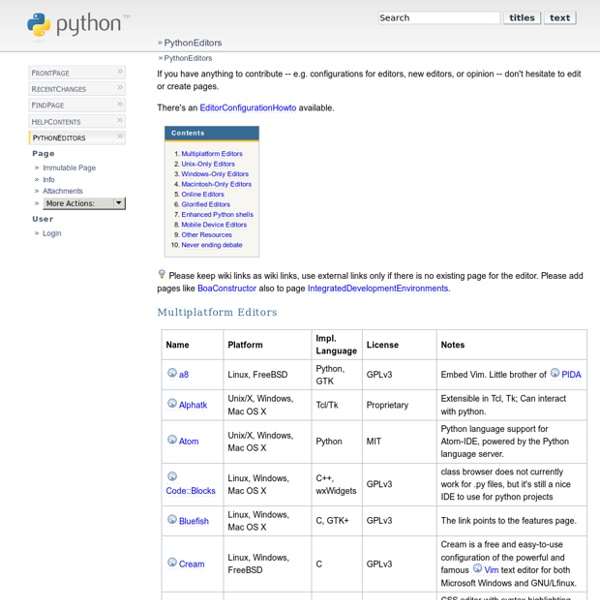The height and width of the screenshot is (600, 600).
Task: Open RecentChanges in sidebar
Action: pyautogui.click(x=77, y=89)
